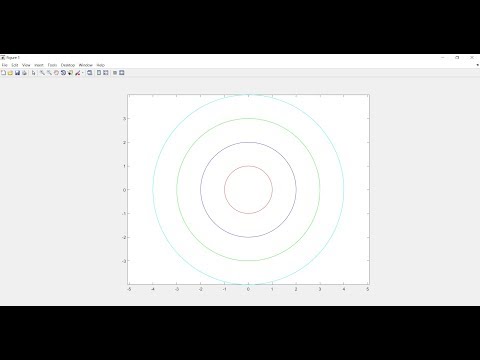This screenshot has height=360, width=480.
Task: Select the Zoom In magnifier tool
Action: click(x=42, y=73)
